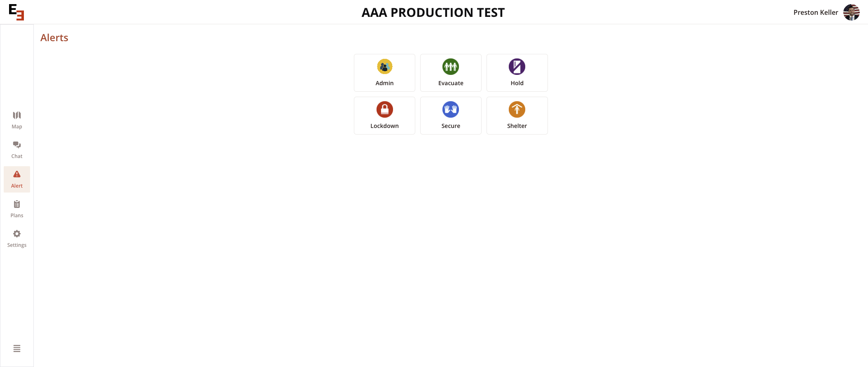
Task: Go to the Plans menu label
Action: coord(17,216)
